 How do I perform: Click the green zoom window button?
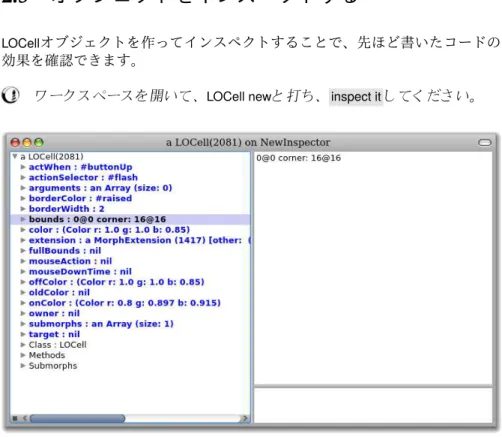[39, 143]
